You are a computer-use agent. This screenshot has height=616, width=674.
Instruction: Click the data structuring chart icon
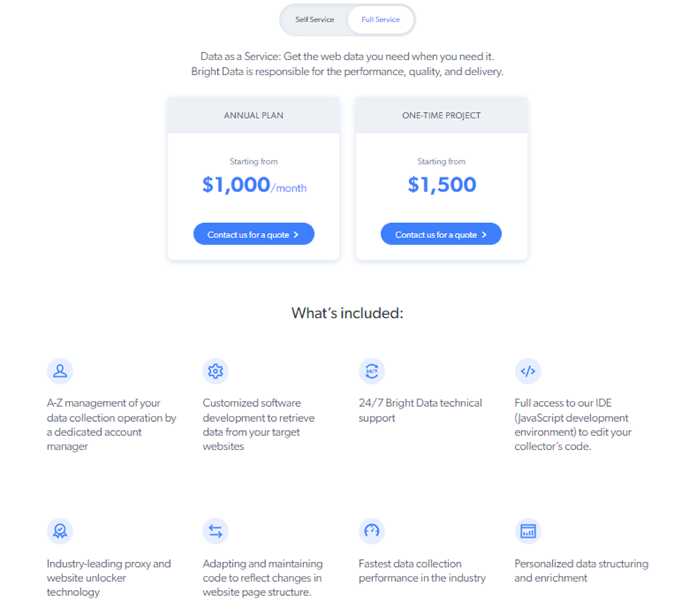point(528,531)
